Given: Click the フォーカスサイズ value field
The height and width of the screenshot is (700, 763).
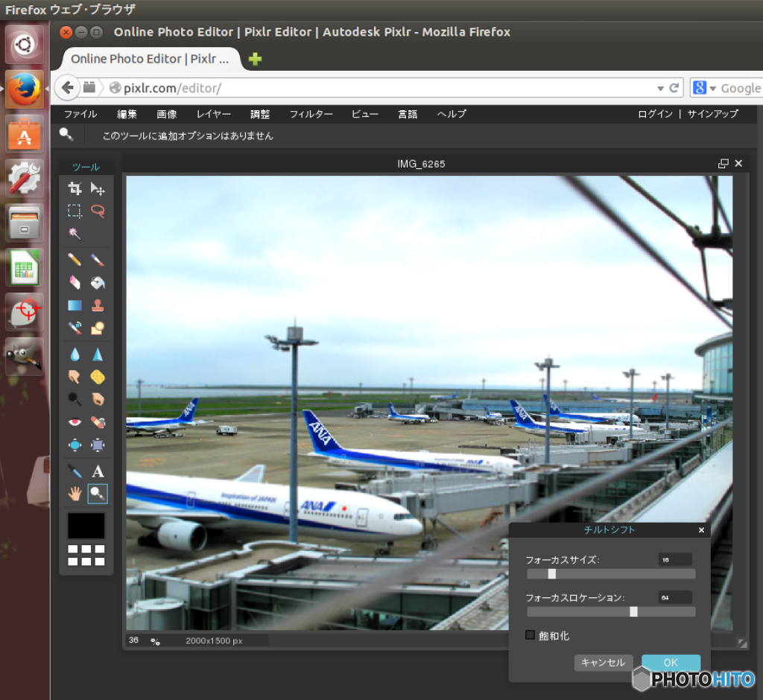Looking at the screenshot, I should tap(675, 560).
